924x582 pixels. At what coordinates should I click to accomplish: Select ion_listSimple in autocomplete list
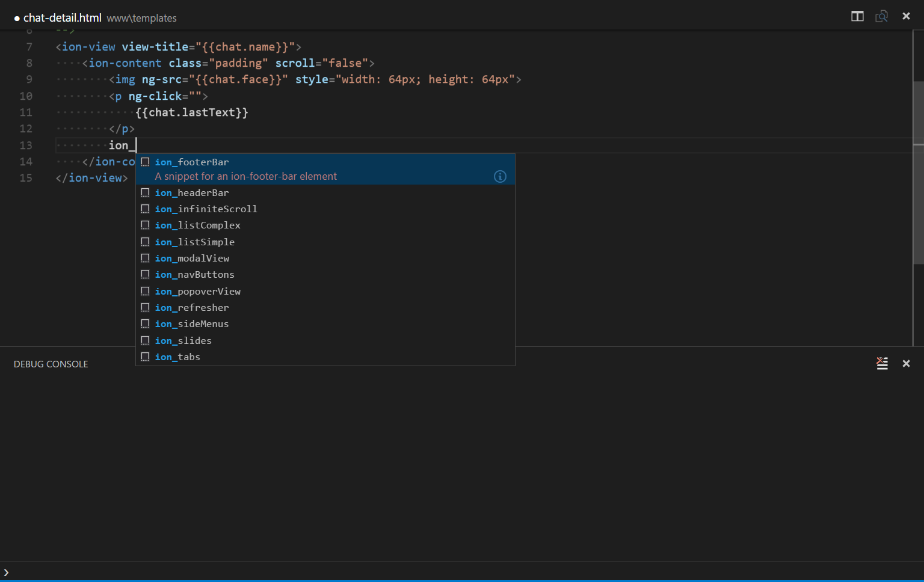(194, 242)
